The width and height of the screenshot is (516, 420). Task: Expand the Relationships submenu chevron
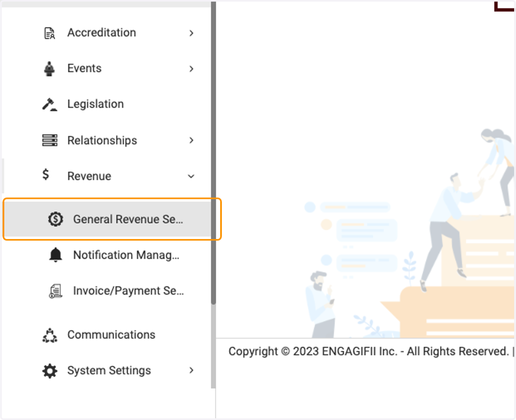click(x=191, y=140)
